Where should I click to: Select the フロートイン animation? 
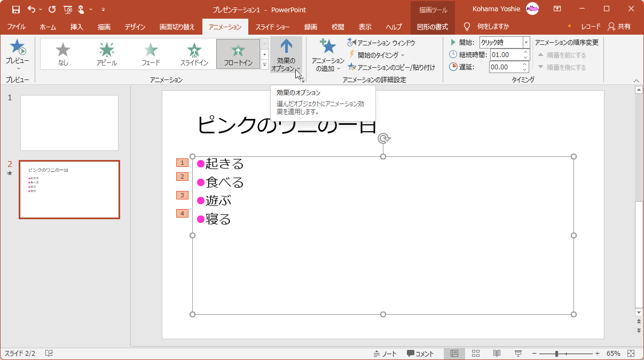[238, 53]
